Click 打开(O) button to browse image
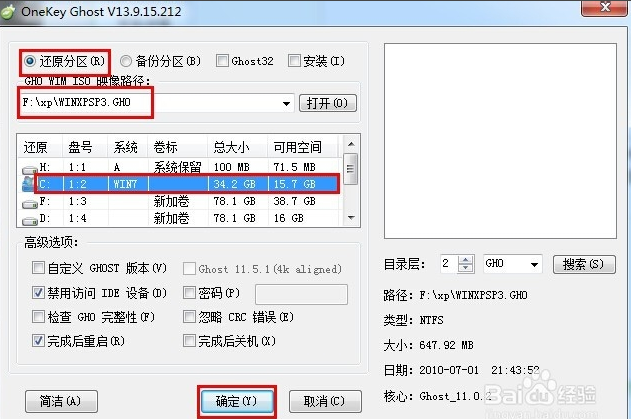Image resolution: width=631 pixels, height=419 pixels. coord(328,103)
